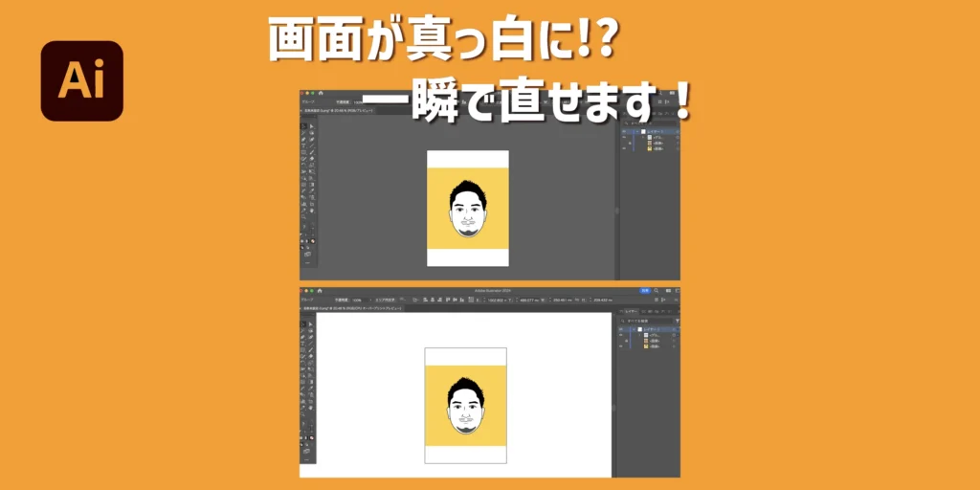The width and height of the screenshot is (980, 490).
Task: Click face illustration on lower window artboard
Action: [x=466, y=406]
